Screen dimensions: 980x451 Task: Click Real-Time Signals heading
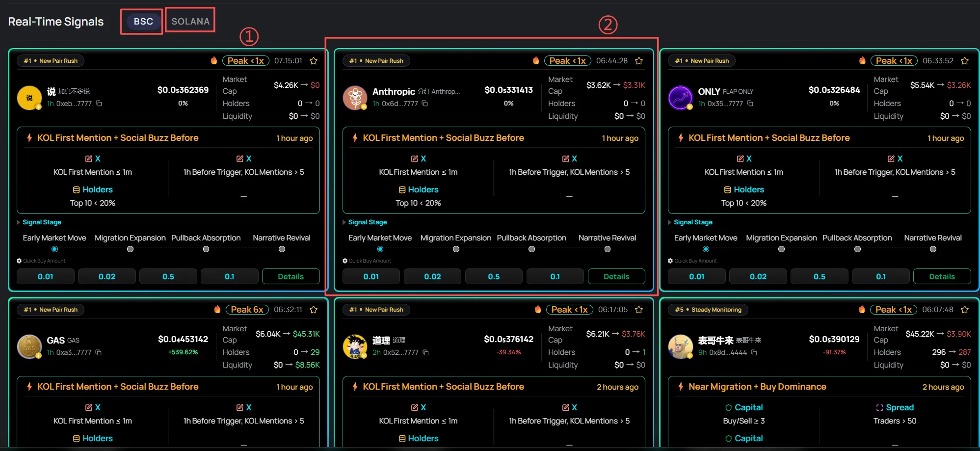pyautogui.click(x=56, y=22)
